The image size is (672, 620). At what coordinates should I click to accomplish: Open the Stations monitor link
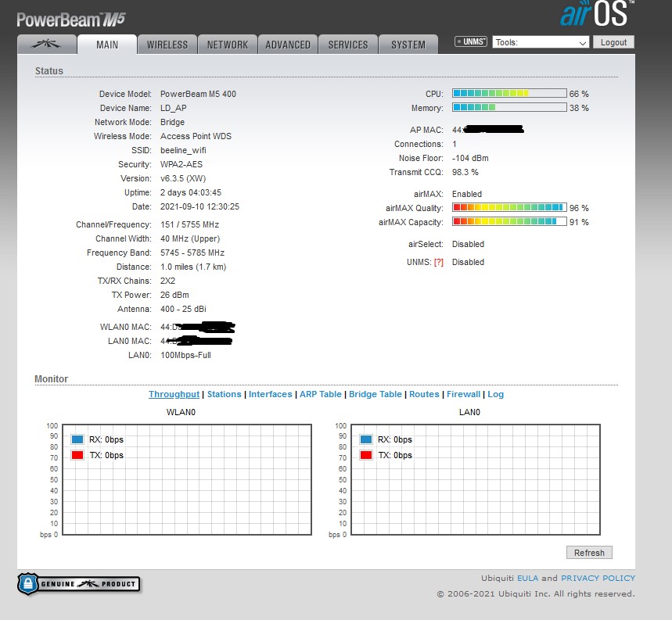coord(225,394)
